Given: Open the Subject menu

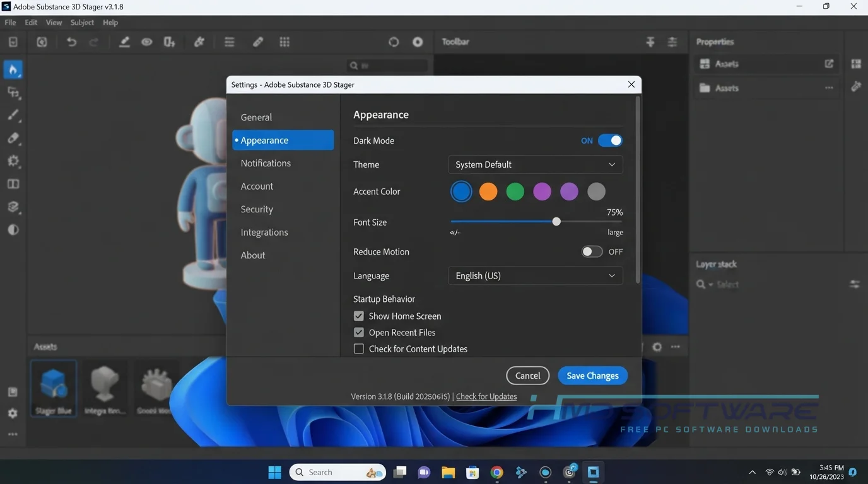Looking at the screenshot, I should 82,23.
